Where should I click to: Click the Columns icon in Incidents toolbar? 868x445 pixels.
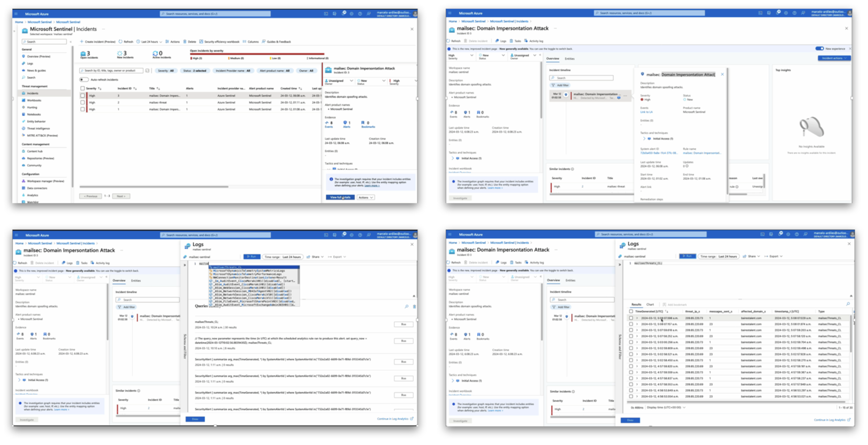(x=245, y=42)
